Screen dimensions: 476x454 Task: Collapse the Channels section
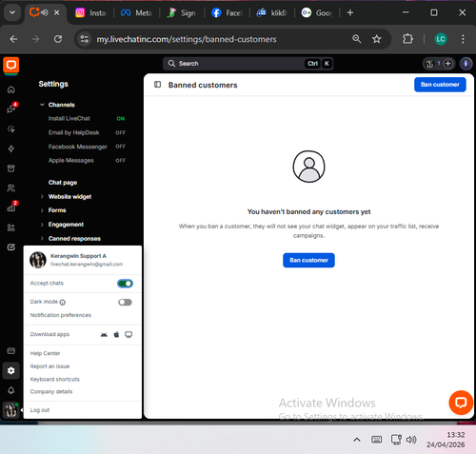coord(42,105)
